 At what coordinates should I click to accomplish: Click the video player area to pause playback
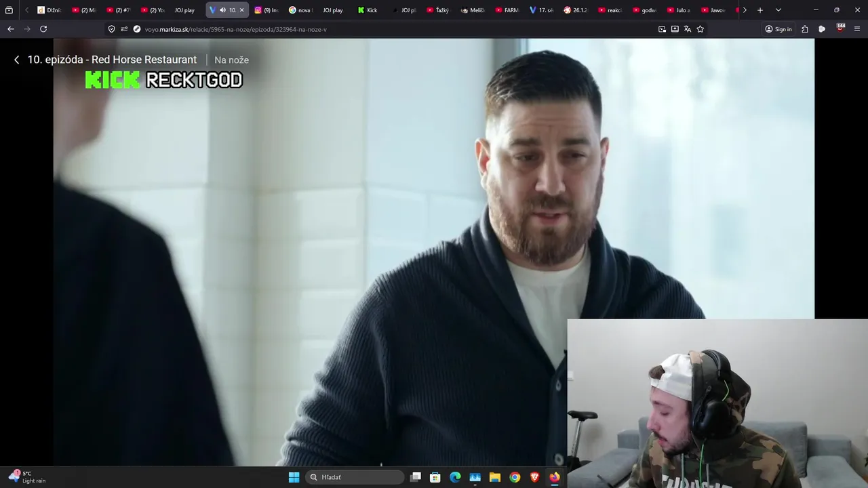(434, 252)
